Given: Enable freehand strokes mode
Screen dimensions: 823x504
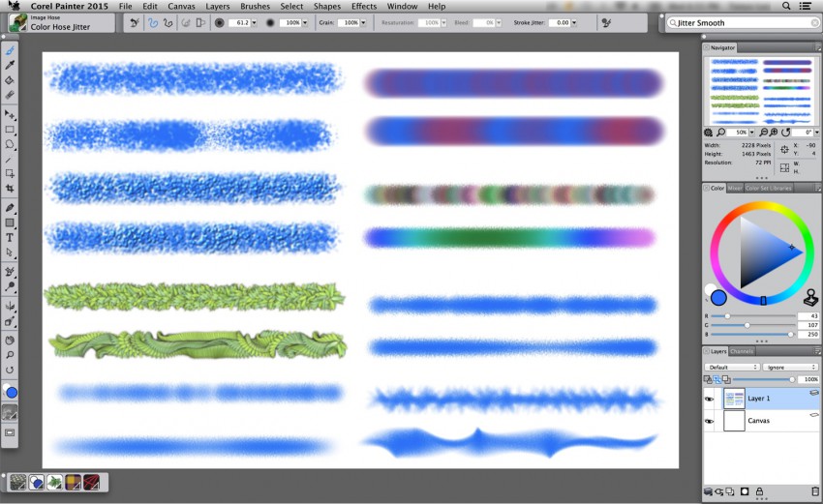Looking at the screenshot, I should 153,22.
